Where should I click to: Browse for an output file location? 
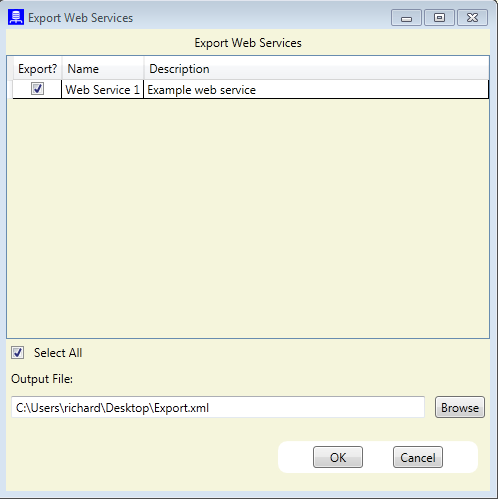point(460,407)
